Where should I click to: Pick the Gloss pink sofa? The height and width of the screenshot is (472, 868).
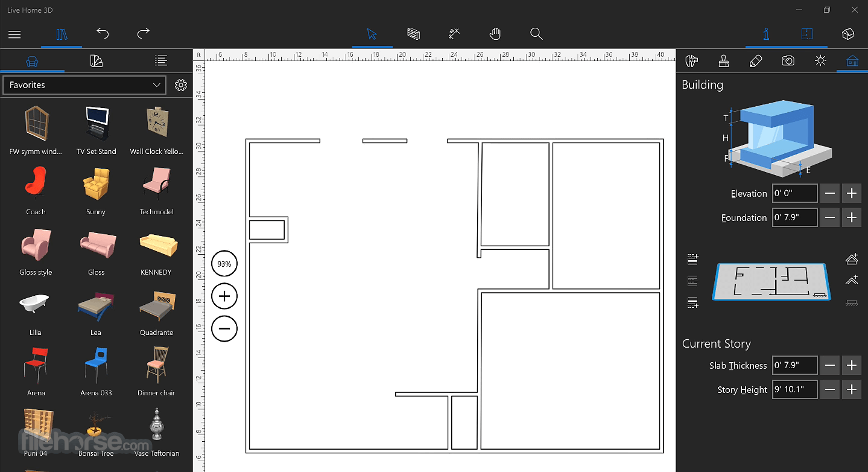tap(97, 251)
